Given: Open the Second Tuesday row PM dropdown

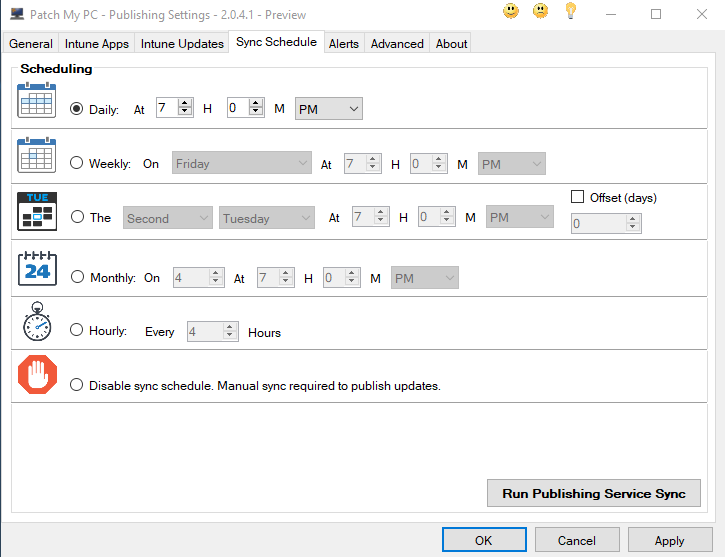Looking at the screenshot, I should (x=520, y=217).
